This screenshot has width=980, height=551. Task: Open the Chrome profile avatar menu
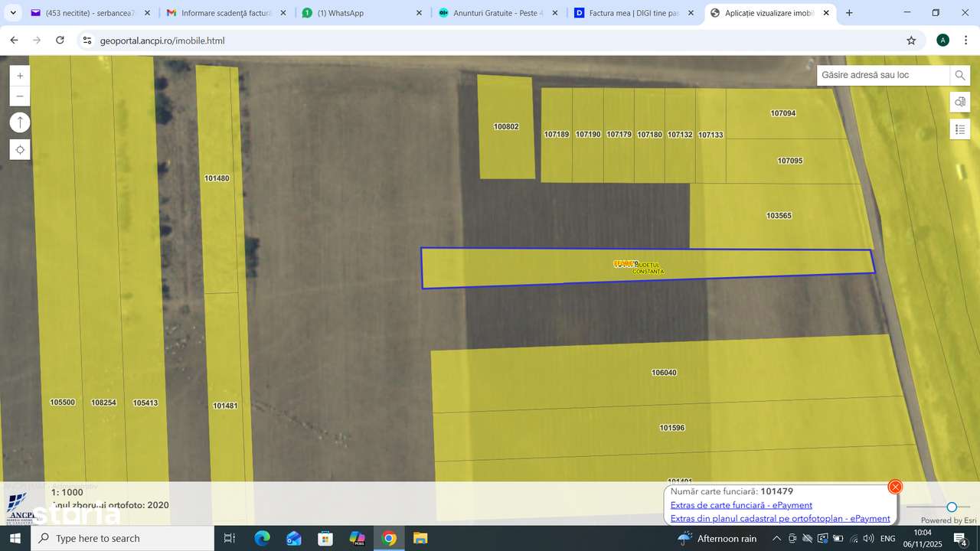943,41
